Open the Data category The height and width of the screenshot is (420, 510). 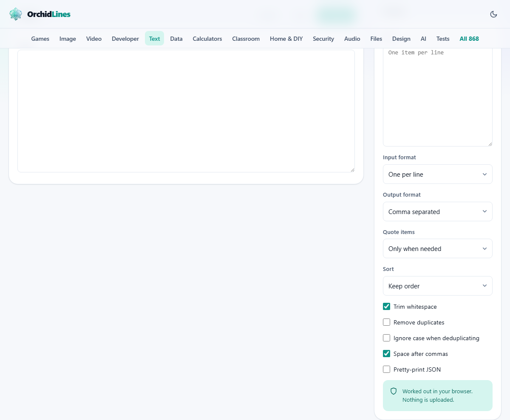point(176,39)
